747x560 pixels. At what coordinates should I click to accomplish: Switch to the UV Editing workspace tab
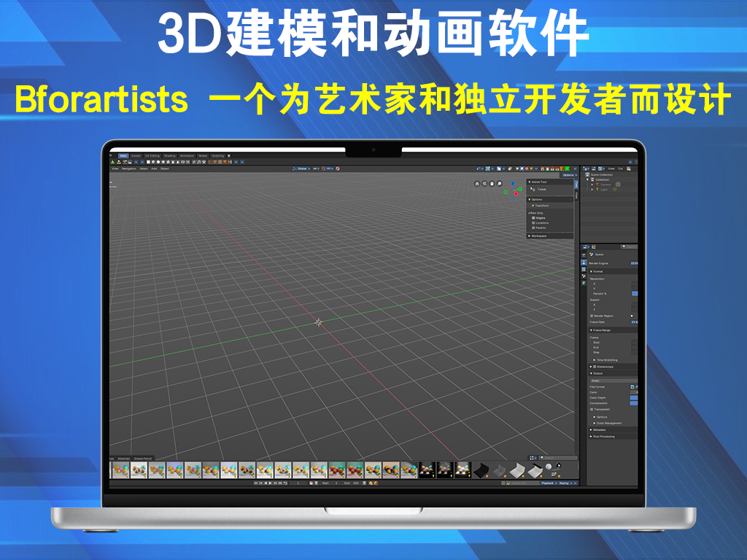pyautogui.click(x=152, y=155)
